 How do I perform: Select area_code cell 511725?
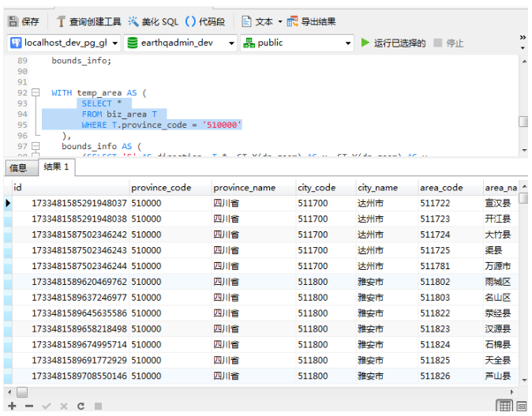tap(451, 250)
